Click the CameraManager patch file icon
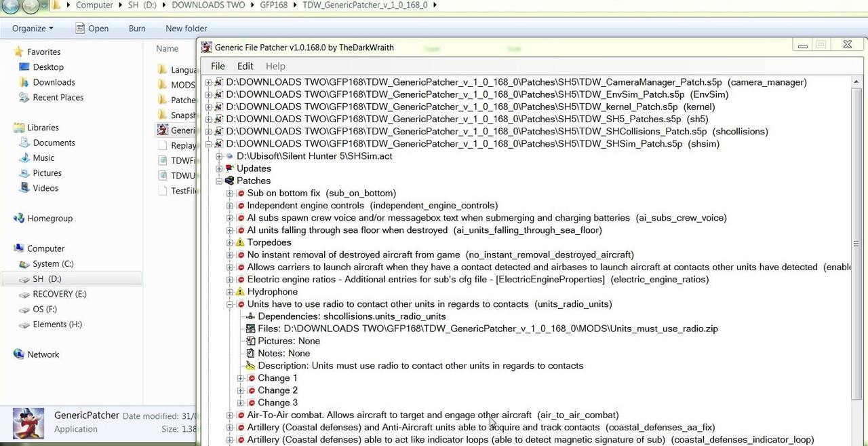Viewport: 868px width, 446px height. (x=218, y=82)
